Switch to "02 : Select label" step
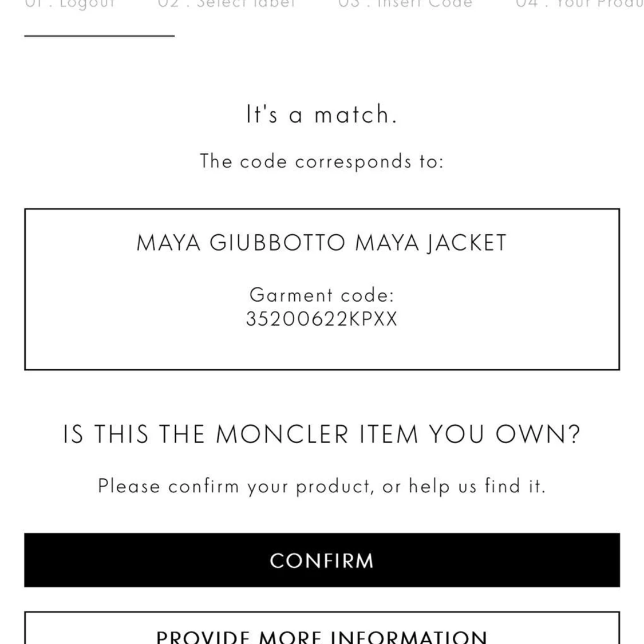644x644 pixels. 227,5
